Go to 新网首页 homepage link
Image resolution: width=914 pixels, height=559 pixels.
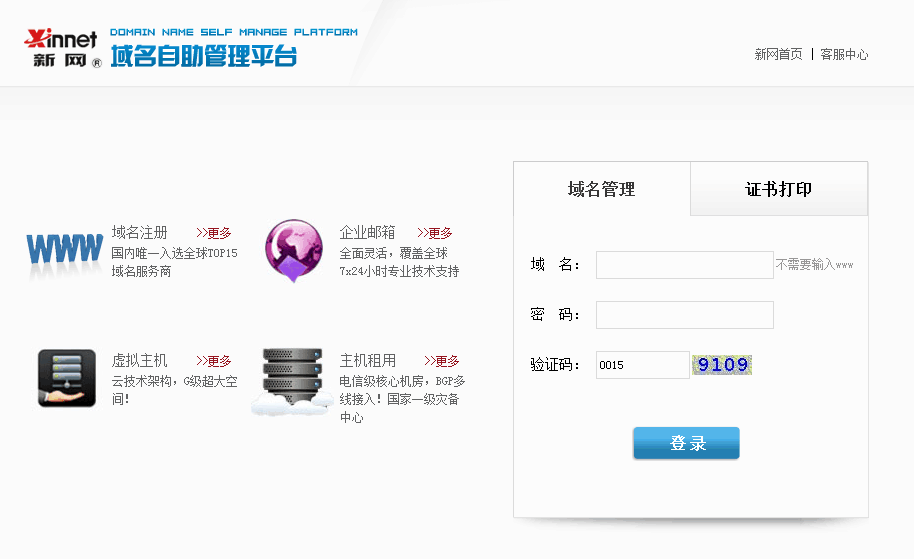tap(778, 55)
